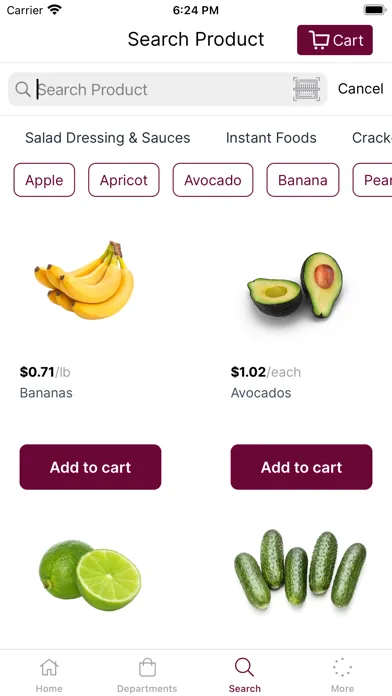Open the Home tab icon

click(49, 668)
